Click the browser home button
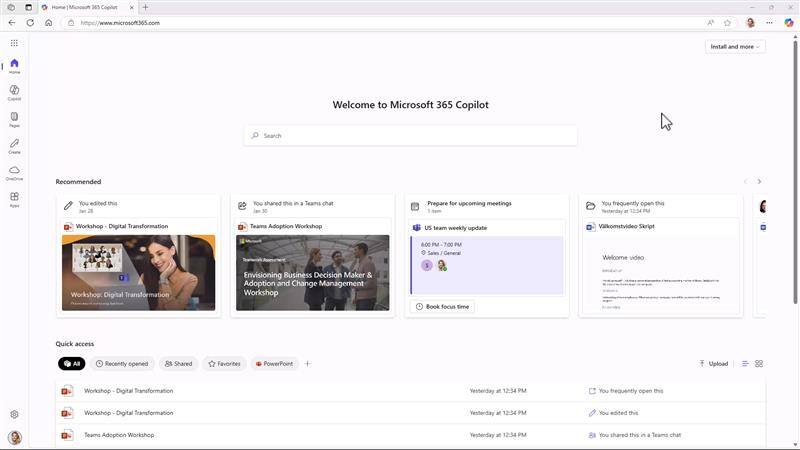This screenshot has width=800, height=450. [48, 22]
